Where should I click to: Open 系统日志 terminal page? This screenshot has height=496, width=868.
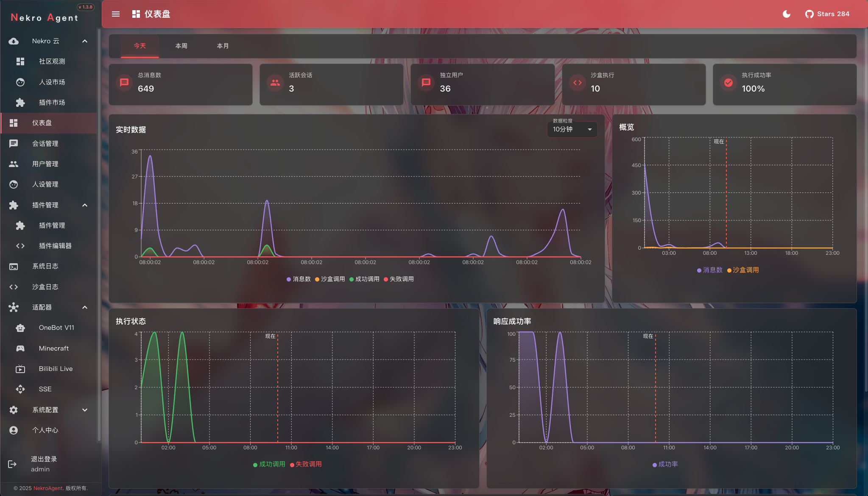[45, 266]
